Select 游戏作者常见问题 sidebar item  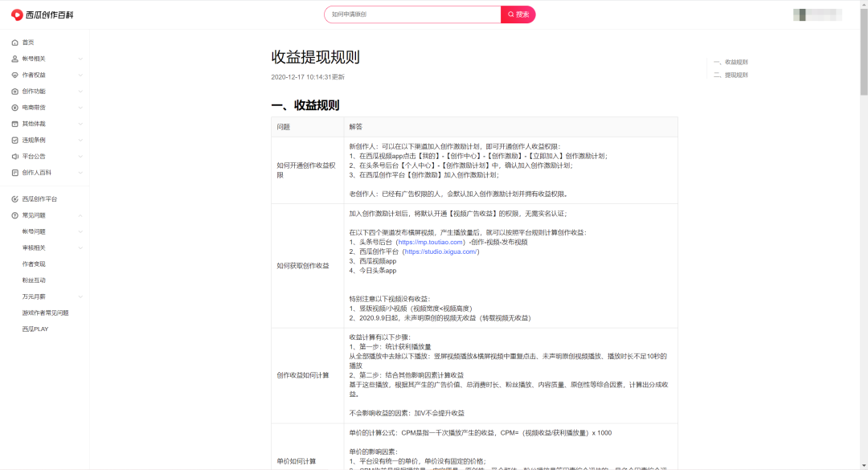[45, 313]
